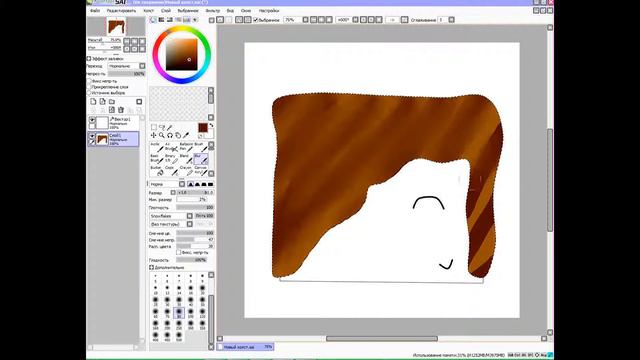Swap foreground and background colors
The image size is (640, 360).
pyautogui.click(x=211, y=125)
